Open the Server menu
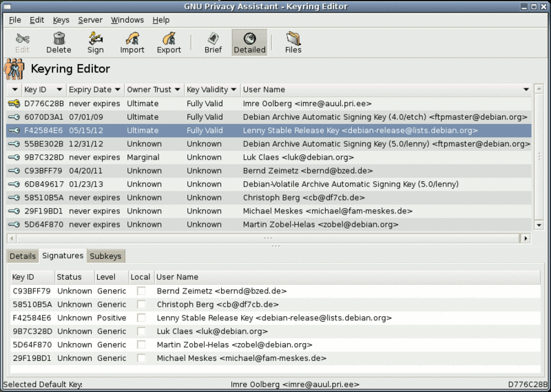This screenshot has height=392, width=551. click(x=90, y=20)
